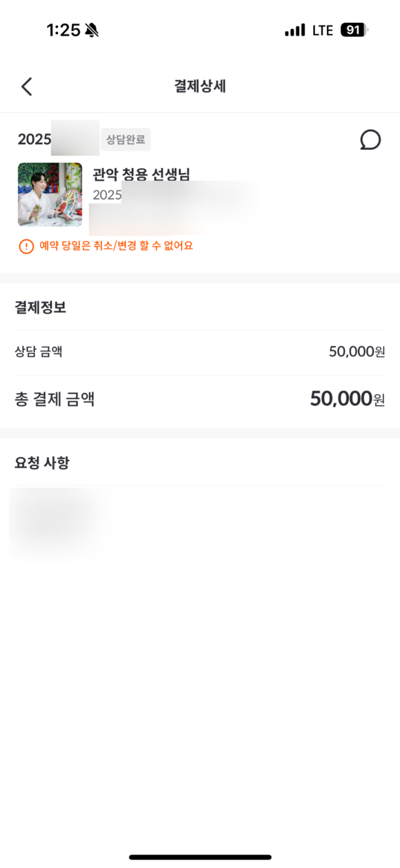This screenshot has width=400, height=868.
Task: Go back using the left chevron
Action: 27,86
